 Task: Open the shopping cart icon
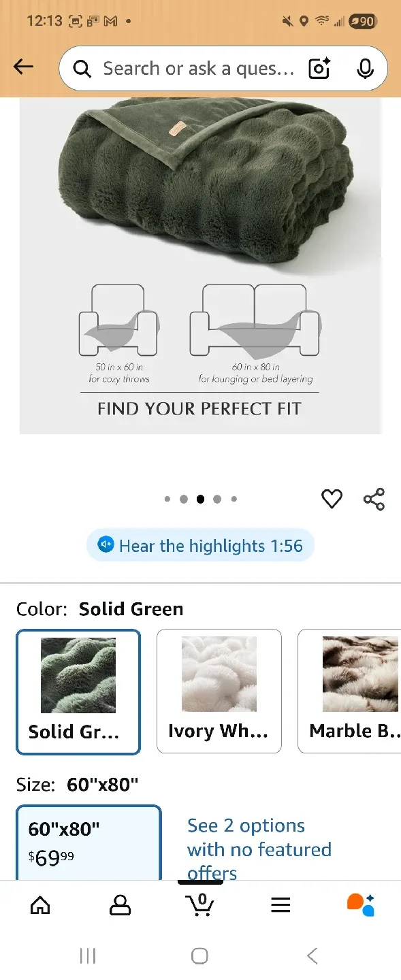pyautogui.click(x=199, y=905)
